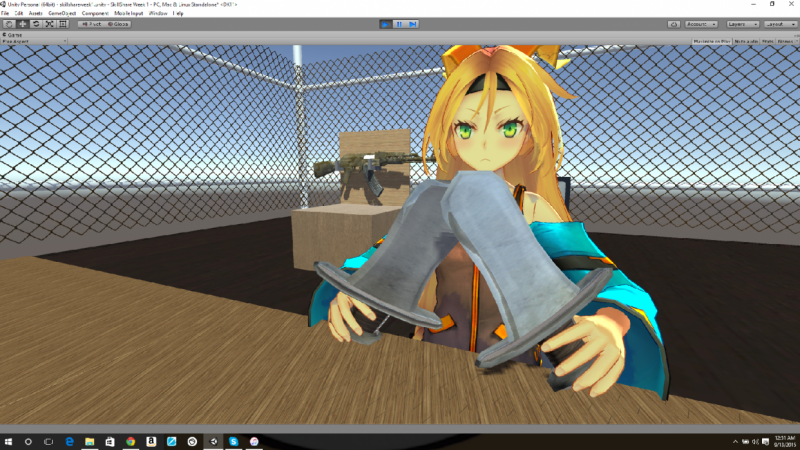Viewport: 800px width, 450px height.
Task: Open the Help menu
Action: click(178, 13)
